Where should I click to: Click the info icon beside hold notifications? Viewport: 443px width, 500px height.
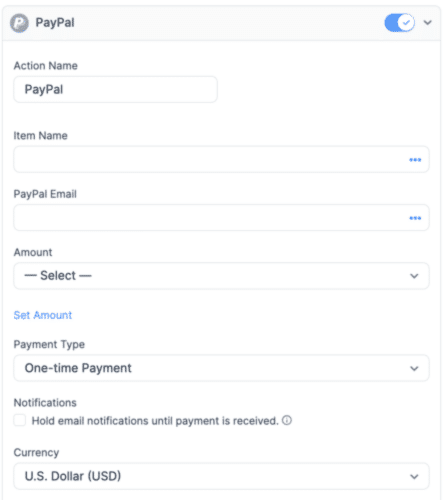[287, 420]
